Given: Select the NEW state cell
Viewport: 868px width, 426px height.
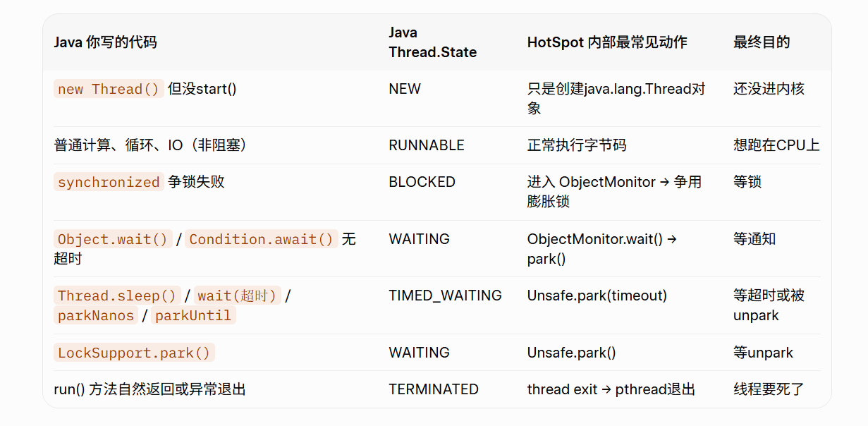Looking at the screenshot, I should pos(405,89).
